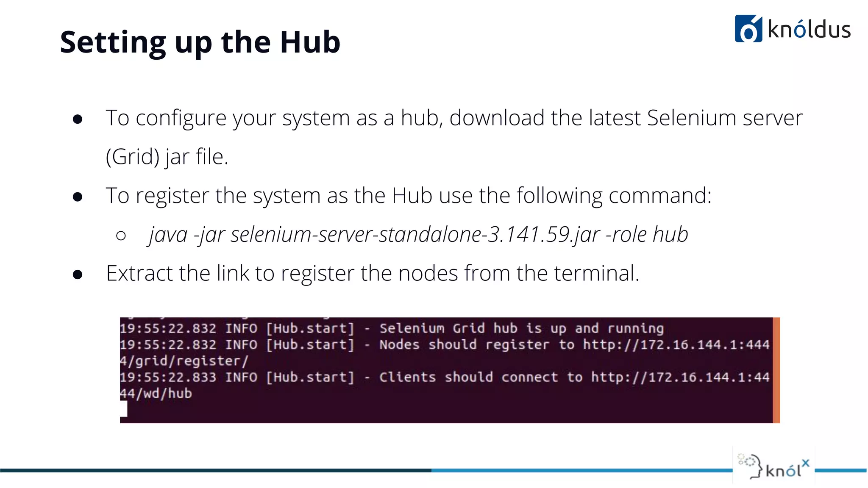Click the white terminal cursor block
Image resolution: width=868 pixels, height=488 pixels.
(x=123, y=409)
